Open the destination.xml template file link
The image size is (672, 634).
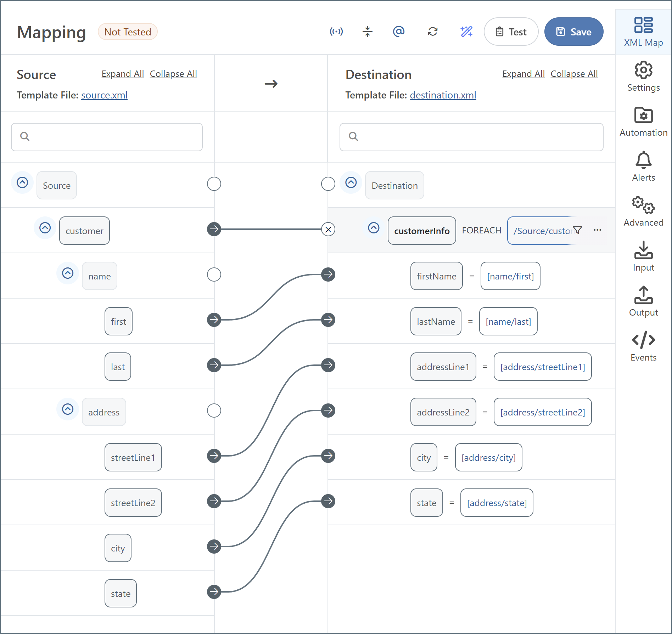pyautogui.click(x=443, y=95)
